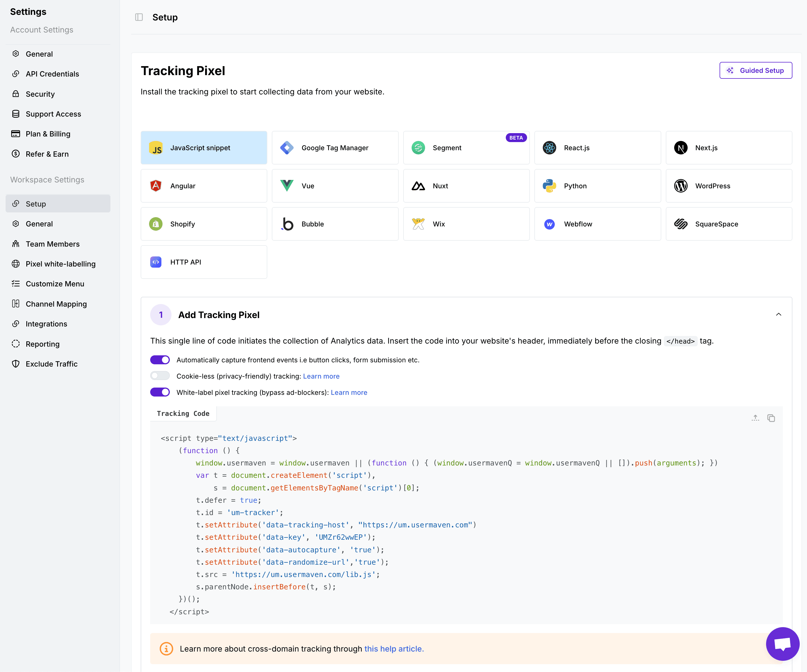Copy the tracking code snippet
The width and height of the screenshot is (807, 672).
771,418
